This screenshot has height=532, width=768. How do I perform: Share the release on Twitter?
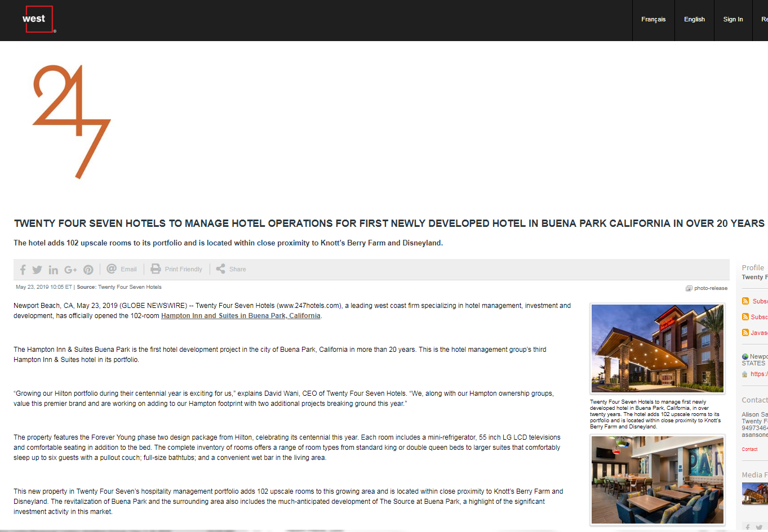(37, 270)
